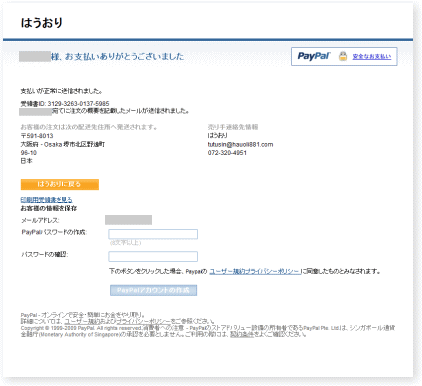
Task: Click the seller email tutusin@hauoli881.com
Action: click(x=240, y=144)
